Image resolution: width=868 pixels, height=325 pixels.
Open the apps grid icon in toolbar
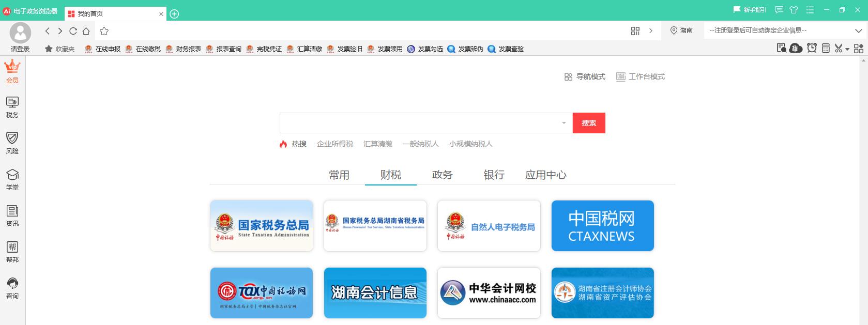(859, 48)
